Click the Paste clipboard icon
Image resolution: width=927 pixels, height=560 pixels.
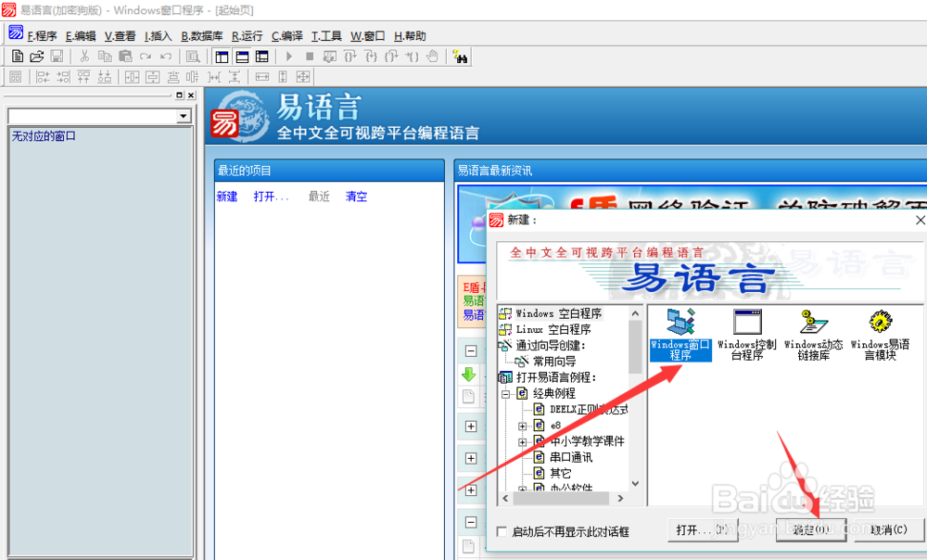point(125,57)
